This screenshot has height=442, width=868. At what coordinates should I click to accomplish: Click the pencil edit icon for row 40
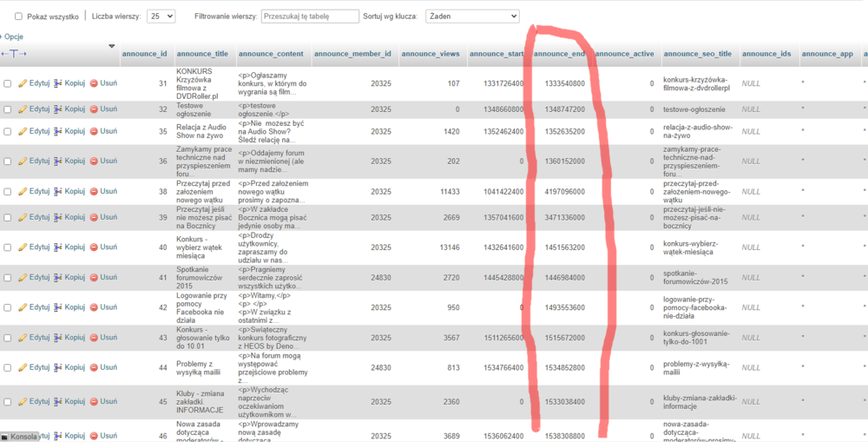point(23,247)
